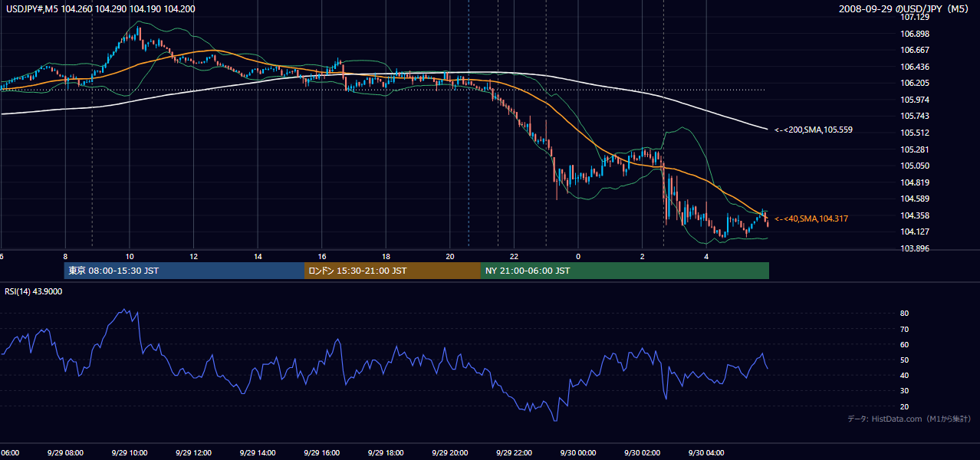Click the title '2008-09-29 のUSD/JPY (M5)'
Viewport: 980px width, 460px height.
point(905,9)
